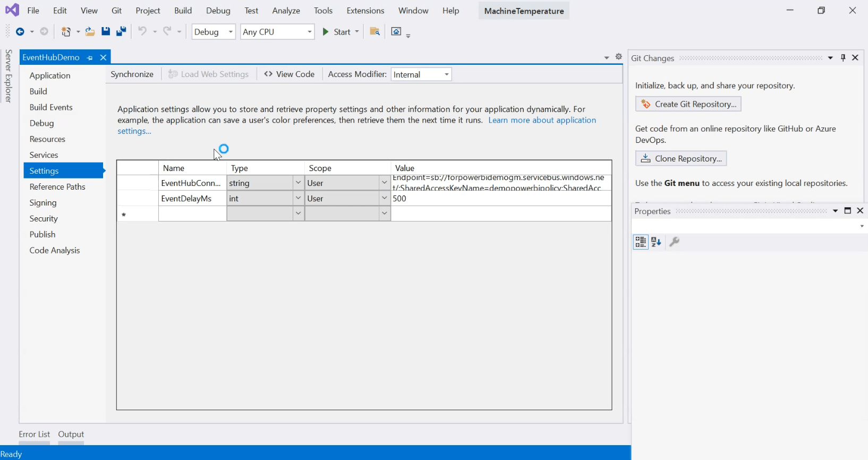Screen dimensions: 868x460
Task: Click the New Project toolbar icon
Action: (x=66, y=32)
